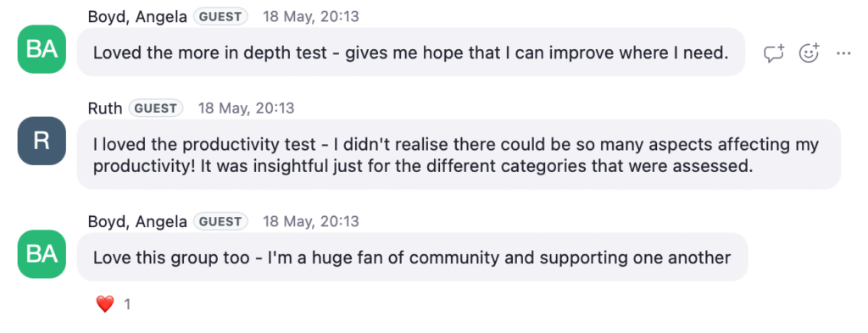Open the three-dot more options menu
Image resolution: width=868 pixels, height=333 pixels.
[x=843, y=53]
